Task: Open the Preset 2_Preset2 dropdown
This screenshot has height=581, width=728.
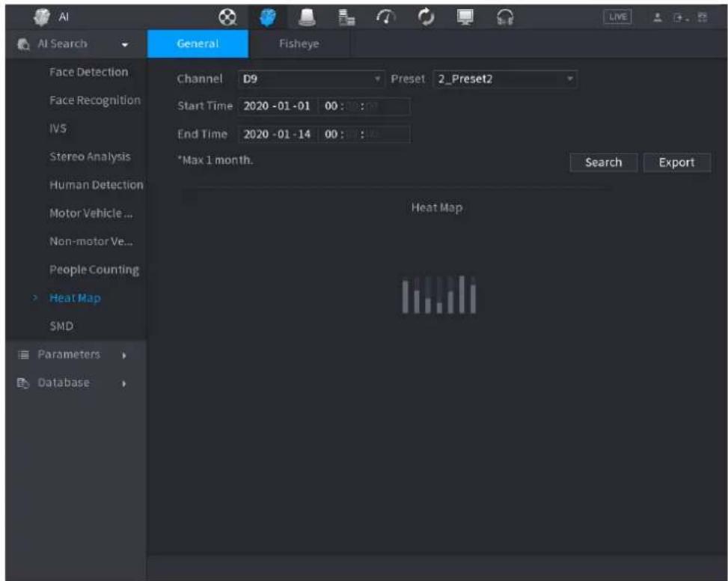Action: tap(505, 79)
